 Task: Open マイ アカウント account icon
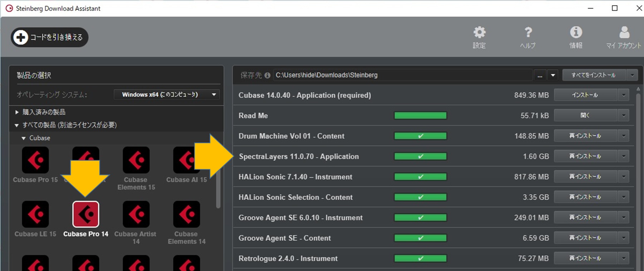point(624,33)
